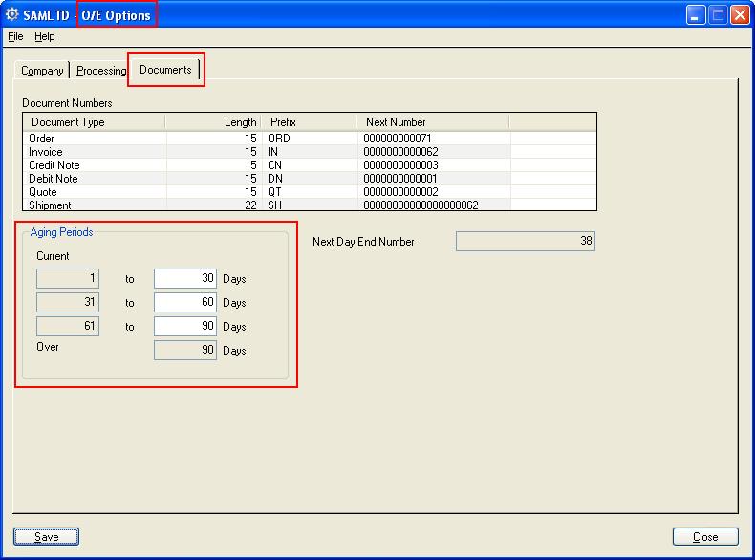Minimize the O/E Options window
This screenshot has height=560, width=755.
[696, 15]
